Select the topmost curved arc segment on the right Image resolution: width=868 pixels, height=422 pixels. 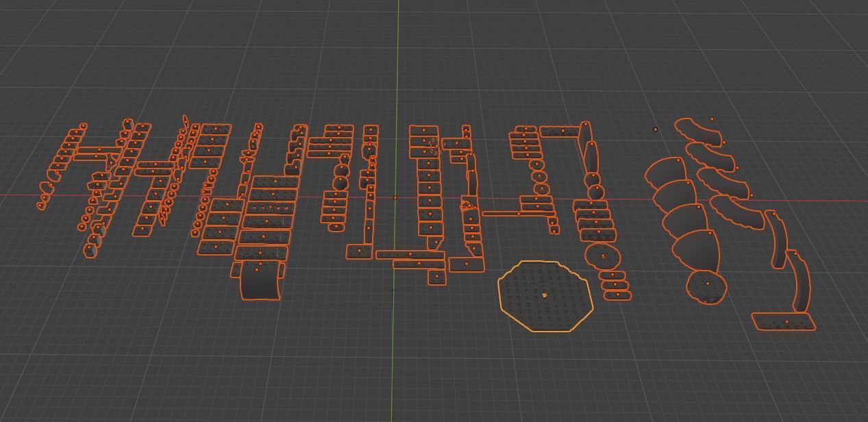pyautogui.click(x=699, y=131)
